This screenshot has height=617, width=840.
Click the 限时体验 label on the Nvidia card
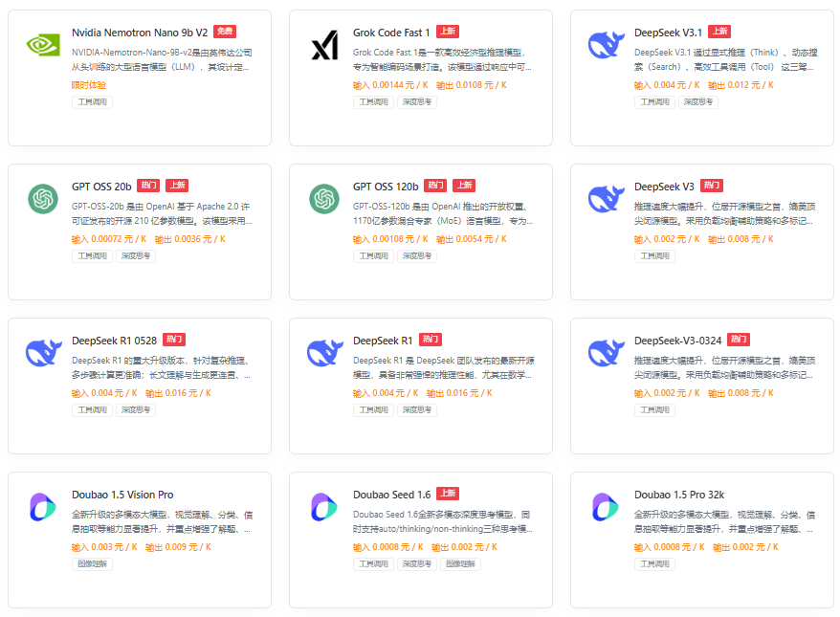coord(89,85)
